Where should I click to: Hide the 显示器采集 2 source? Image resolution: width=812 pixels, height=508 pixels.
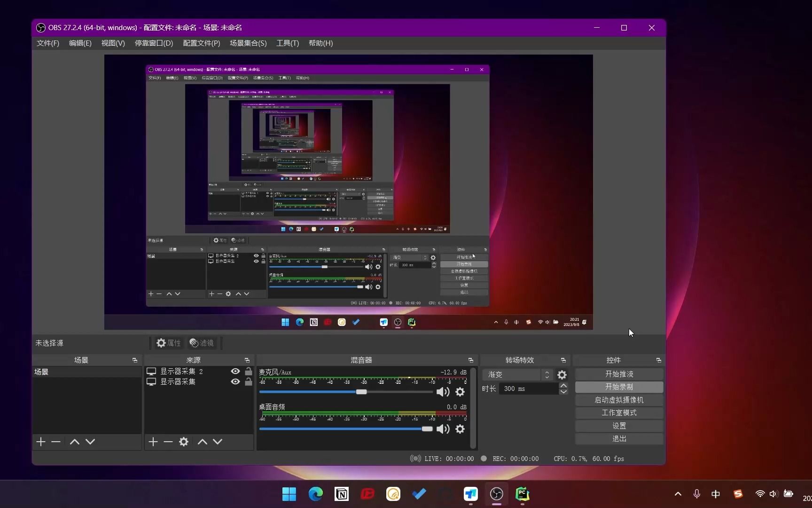click(x=235, y=371)
